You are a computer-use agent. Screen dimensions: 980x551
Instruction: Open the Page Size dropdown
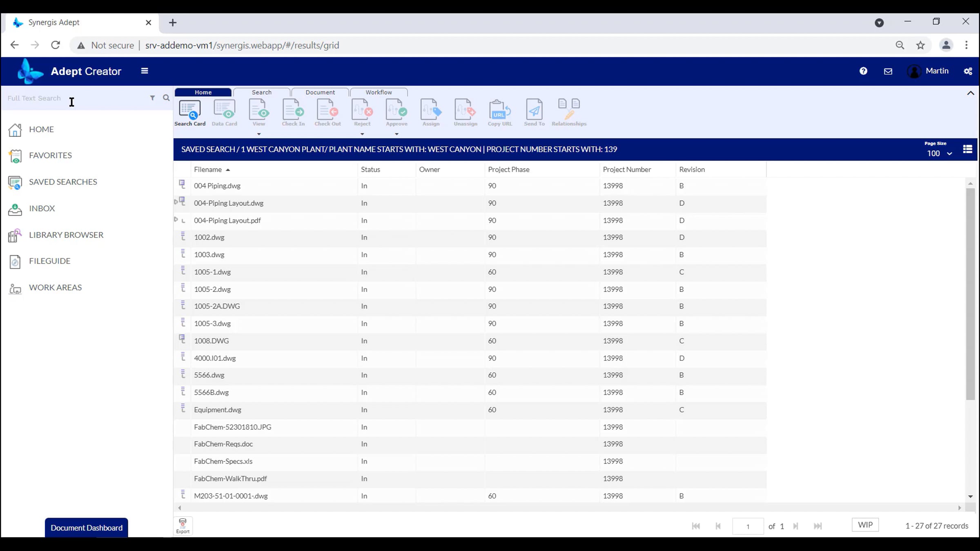pos(939,153)
